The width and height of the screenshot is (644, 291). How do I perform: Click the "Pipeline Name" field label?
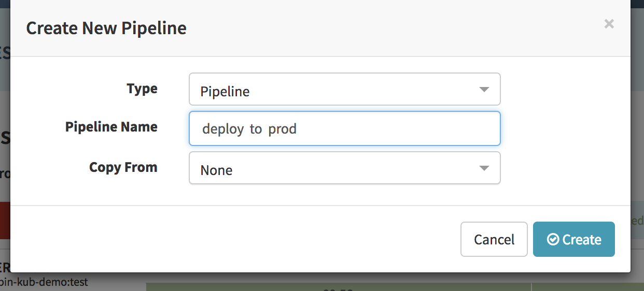point(111,127)
